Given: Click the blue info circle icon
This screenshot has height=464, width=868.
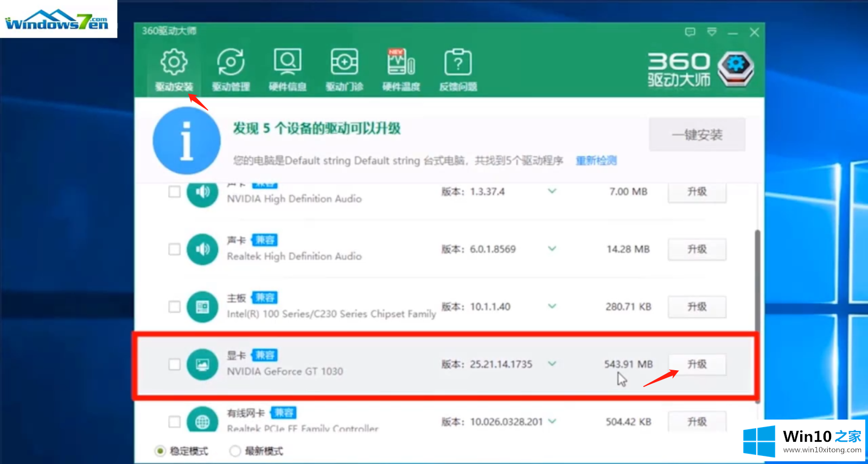Looking at the screenshot, I should tap(187, 140).
